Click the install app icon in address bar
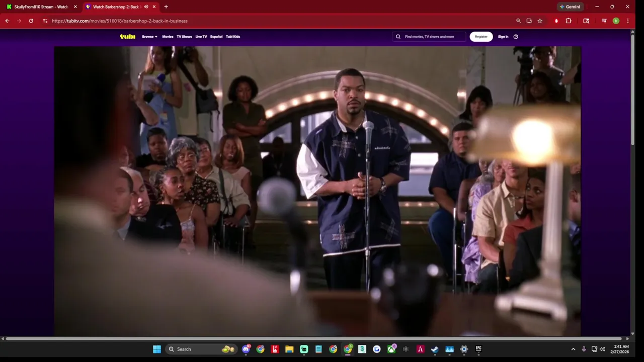The image size is (644, 362). coord(529,21)
